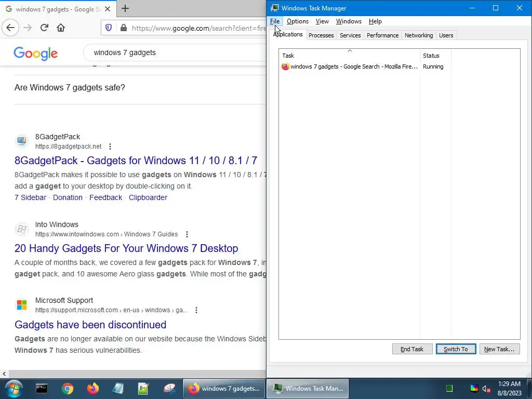Screen dimensions: 532x399
Task: Open the clock showing 1:29 AM
Action: pyautogui.click(x=509, y=389)
